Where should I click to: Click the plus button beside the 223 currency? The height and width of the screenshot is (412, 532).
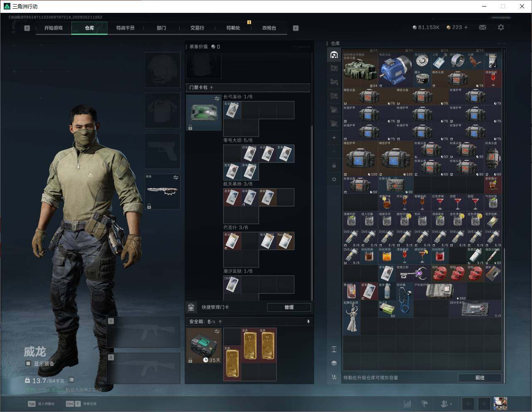(x=466, y=27)
